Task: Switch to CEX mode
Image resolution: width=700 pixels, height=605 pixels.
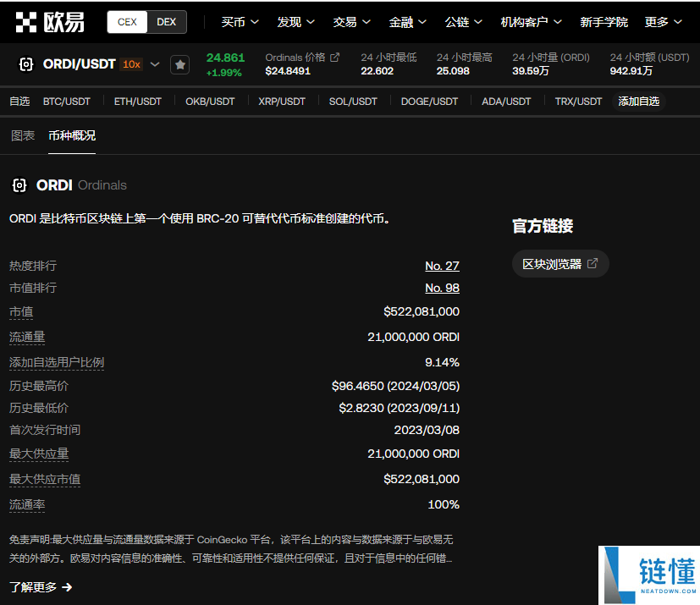Action: point(127,22)
